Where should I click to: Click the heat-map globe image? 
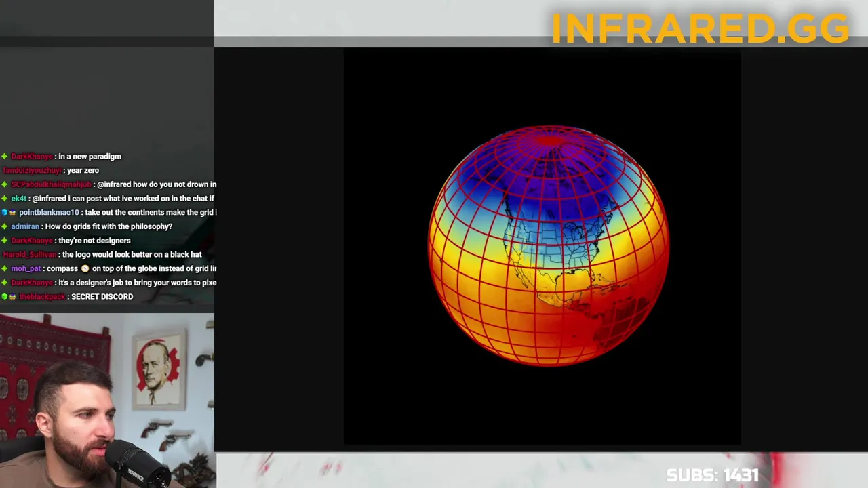[x=549, y=245]
